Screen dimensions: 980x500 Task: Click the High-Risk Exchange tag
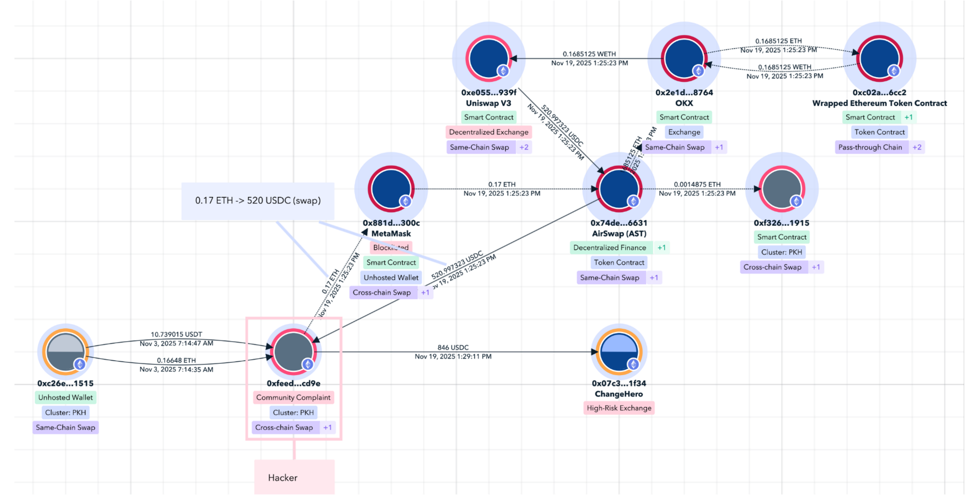(x=619, y=408)
